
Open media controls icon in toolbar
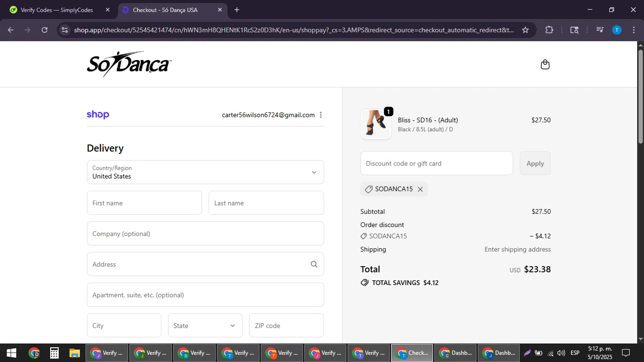point(600,30)
